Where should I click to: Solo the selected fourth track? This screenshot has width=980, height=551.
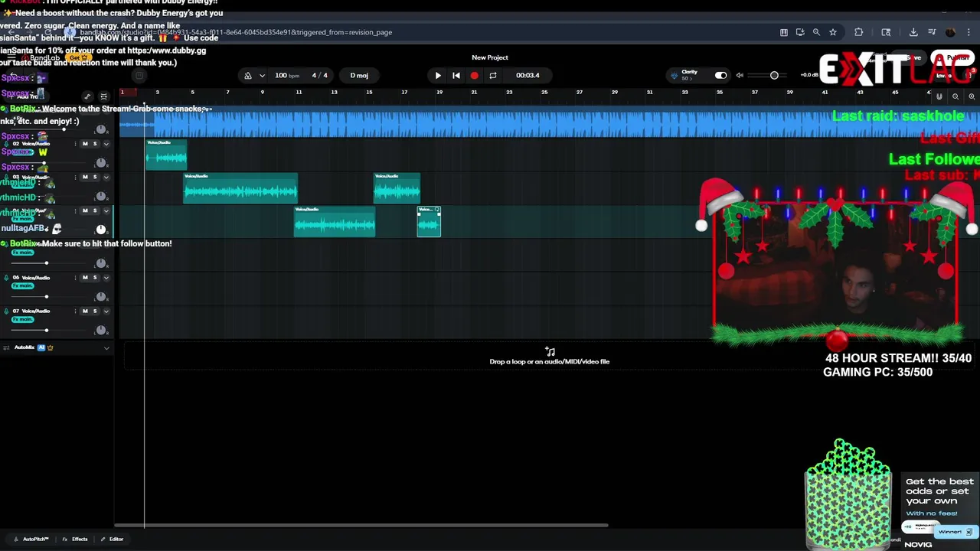(x=95, y=210)
